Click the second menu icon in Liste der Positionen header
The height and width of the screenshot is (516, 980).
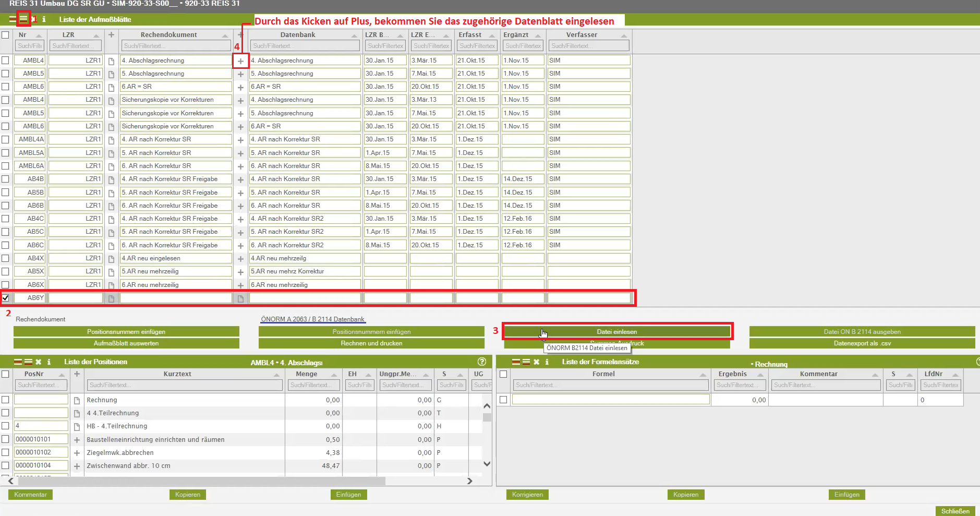(28, 362)
